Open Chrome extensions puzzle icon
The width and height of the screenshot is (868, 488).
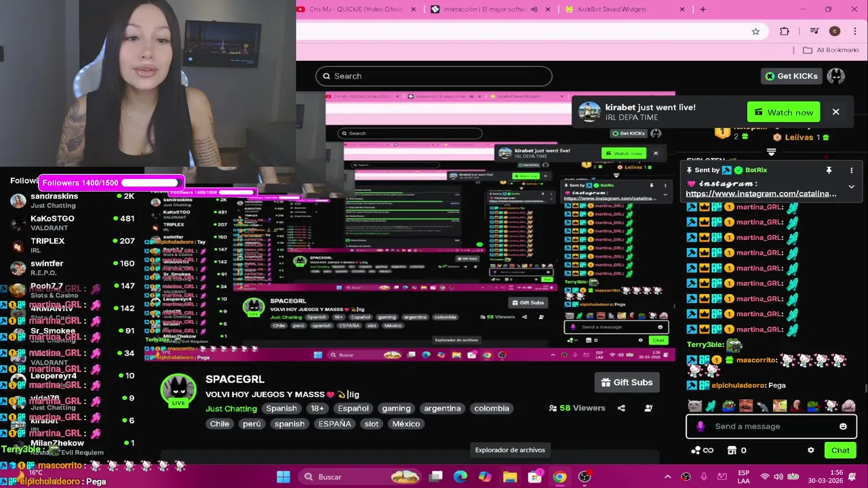click(x=785, y=31)
